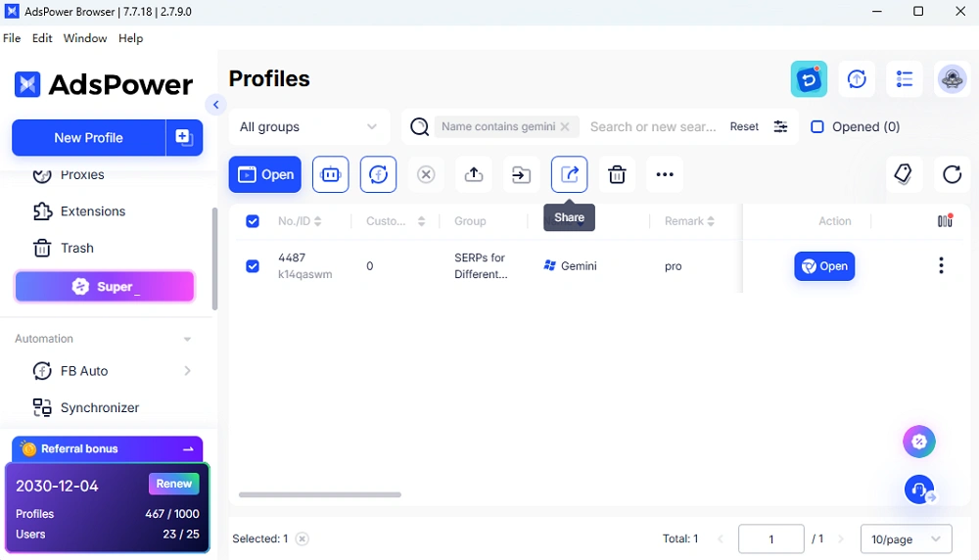Click the horizontal table scrollbar
Image resolution: width=979 pixels, height=560 pixels.
(x=320, y=494)
